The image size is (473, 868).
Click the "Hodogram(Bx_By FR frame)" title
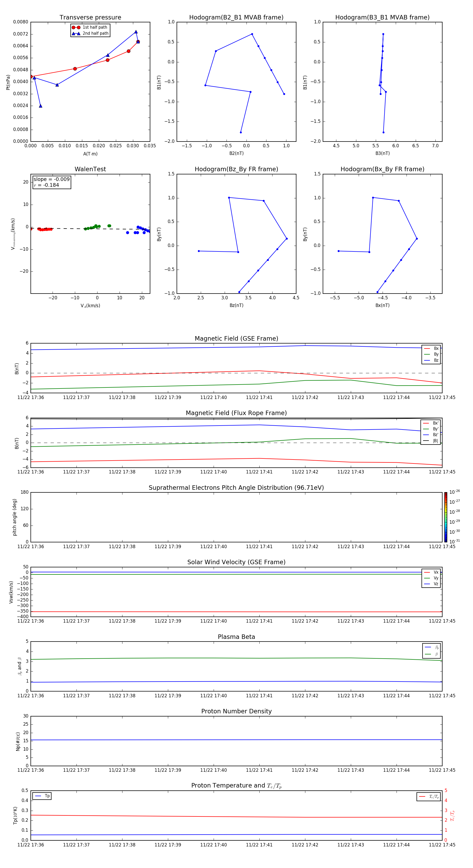(x=382, y=169)
